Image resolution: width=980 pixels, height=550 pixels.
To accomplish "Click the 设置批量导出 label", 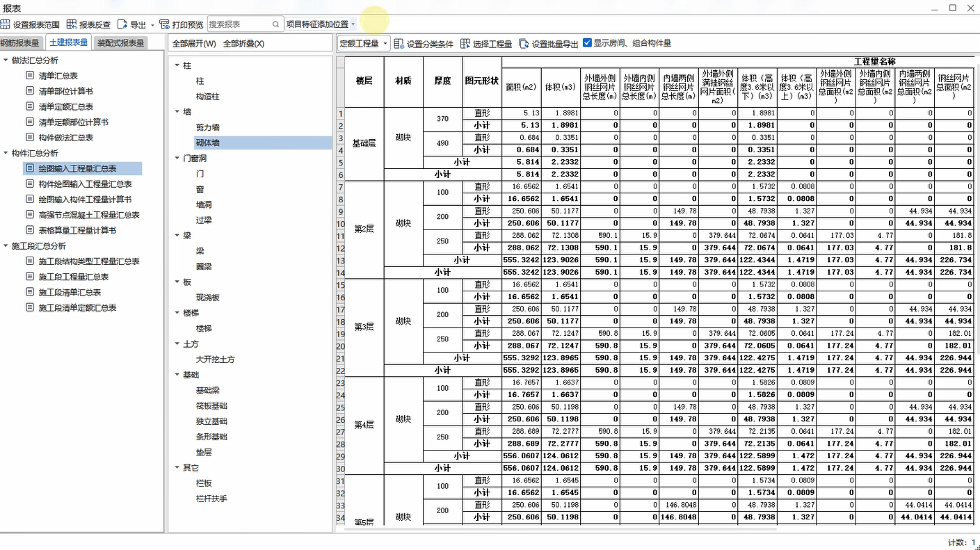I will (x=555, y=44).
